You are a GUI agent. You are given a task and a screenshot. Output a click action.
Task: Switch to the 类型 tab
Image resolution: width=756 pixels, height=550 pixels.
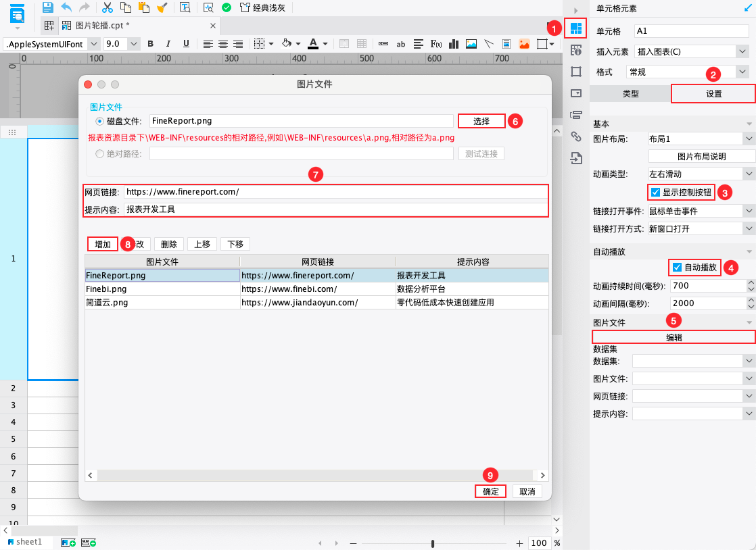coord(630,94)
